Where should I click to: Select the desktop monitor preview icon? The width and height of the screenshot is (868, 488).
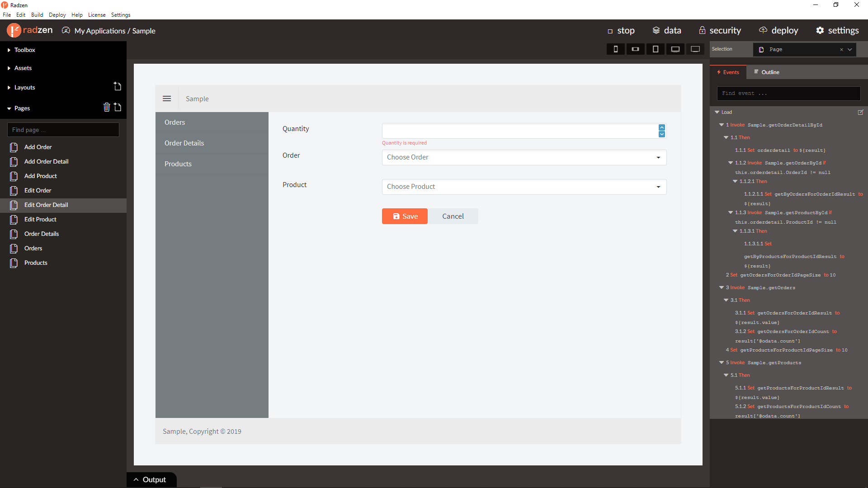click(695, 49)
